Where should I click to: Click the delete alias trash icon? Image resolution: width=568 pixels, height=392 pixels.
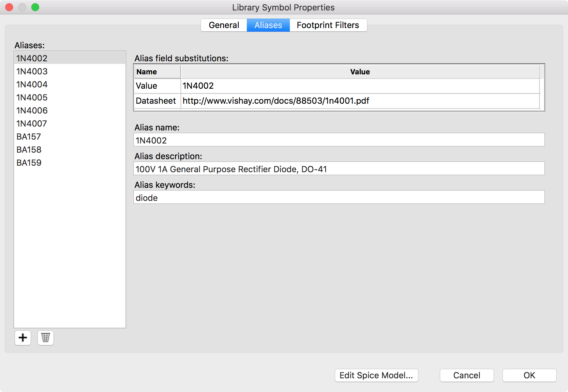click(46, 338)
